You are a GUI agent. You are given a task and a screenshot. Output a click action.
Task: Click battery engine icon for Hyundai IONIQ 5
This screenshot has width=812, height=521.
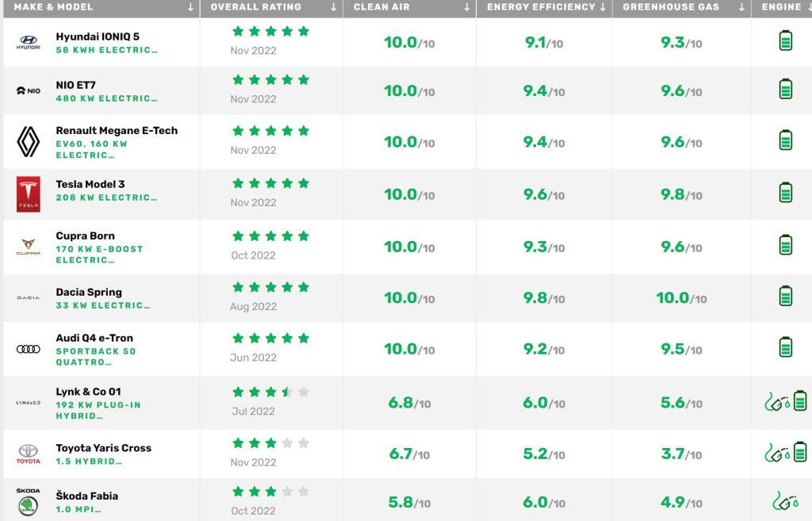pos(786,40)
